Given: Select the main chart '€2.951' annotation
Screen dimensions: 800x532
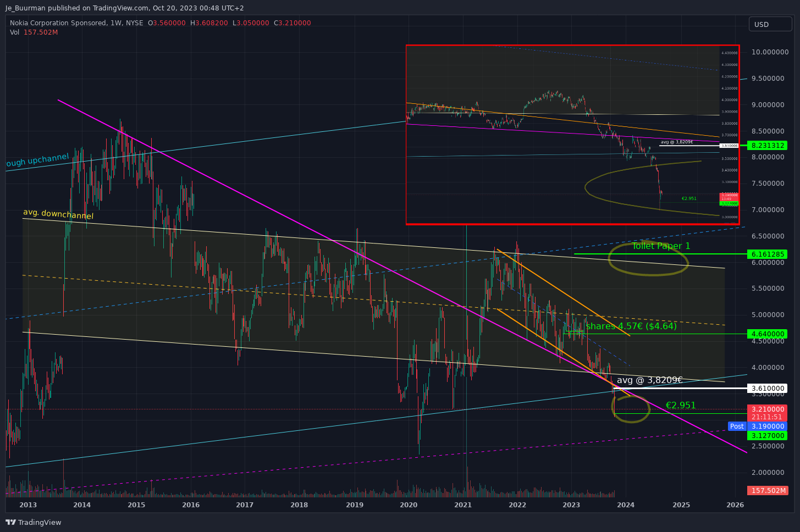Looking at the screenshot, I should point(681,406).
